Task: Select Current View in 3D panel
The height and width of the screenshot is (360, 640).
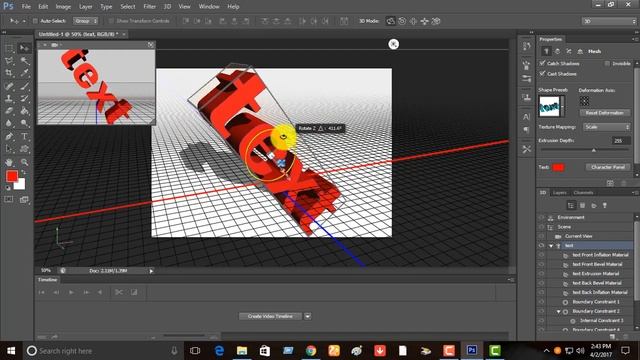Action: (578, 236)
